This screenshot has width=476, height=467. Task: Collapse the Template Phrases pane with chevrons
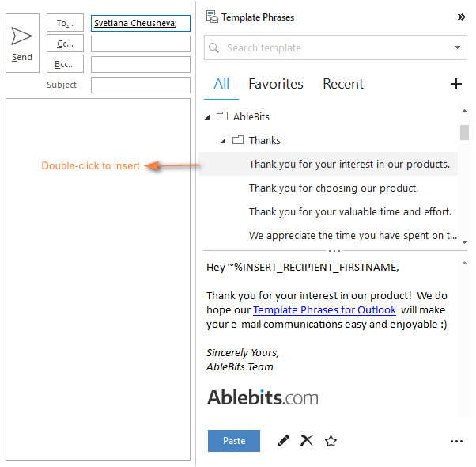461,17
